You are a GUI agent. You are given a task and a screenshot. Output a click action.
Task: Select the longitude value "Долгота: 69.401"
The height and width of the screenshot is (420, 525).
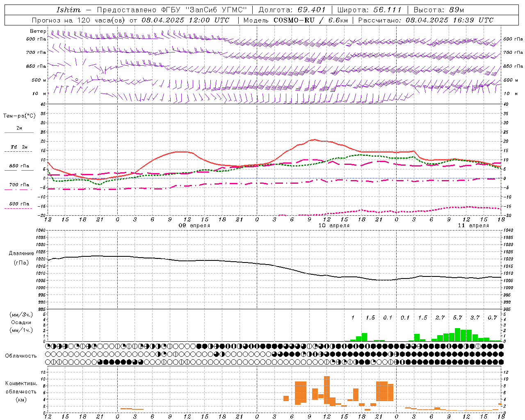coord(292,10)
